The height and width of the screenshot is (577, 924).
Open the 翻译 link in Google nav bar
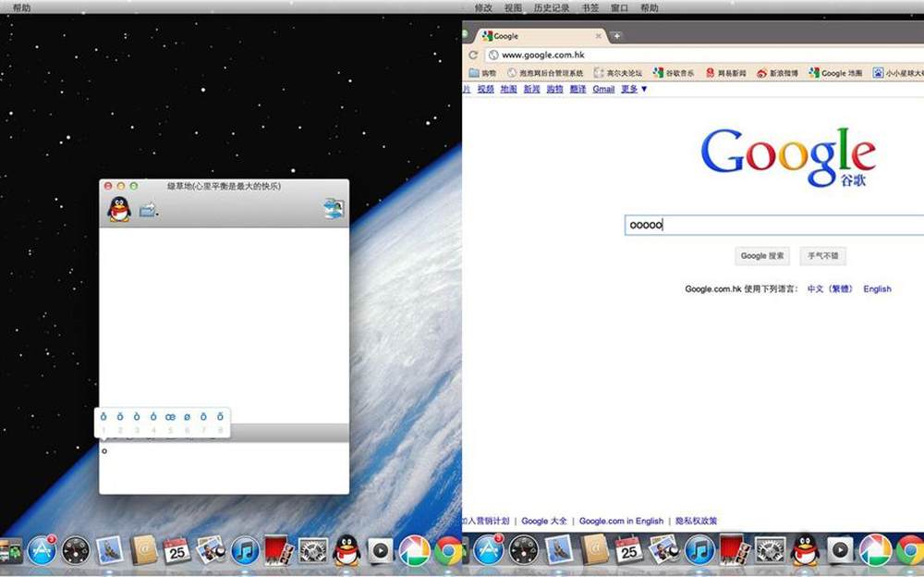(x=578, y=89)
